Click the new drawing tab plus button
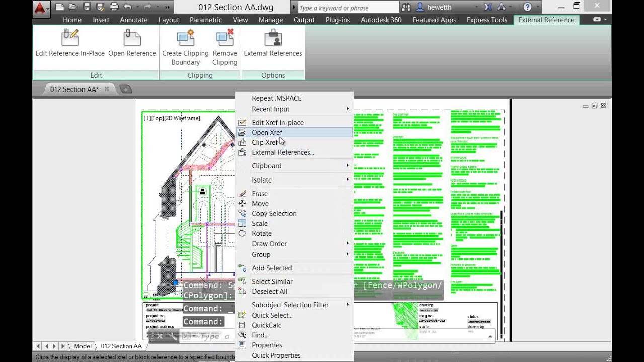 pos(126,89)
